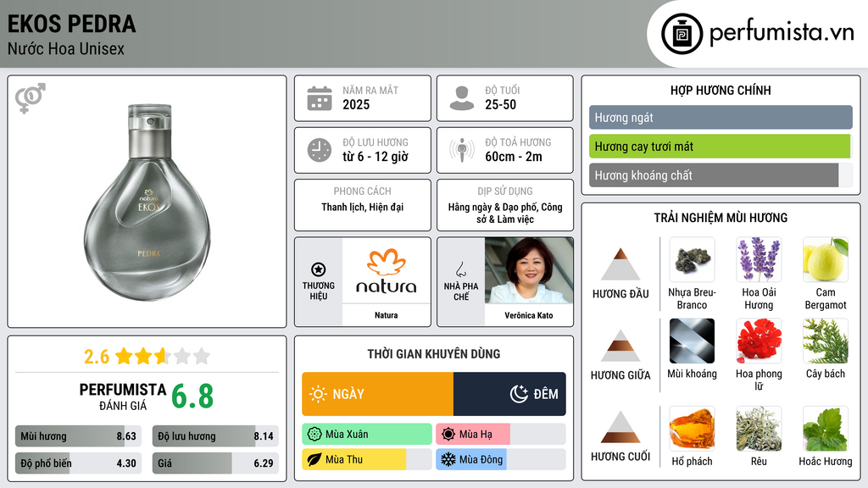This screenshot has height=488, width=868.
Task: Click the leaf icon for Mùa Thu
Action: [x=314, y=460]
